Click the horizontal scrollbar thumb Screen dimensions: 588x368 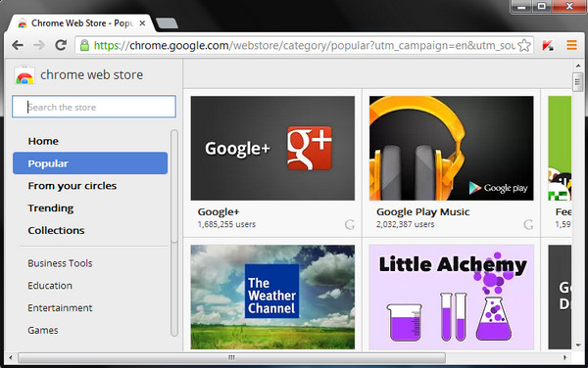coord(231,357)
